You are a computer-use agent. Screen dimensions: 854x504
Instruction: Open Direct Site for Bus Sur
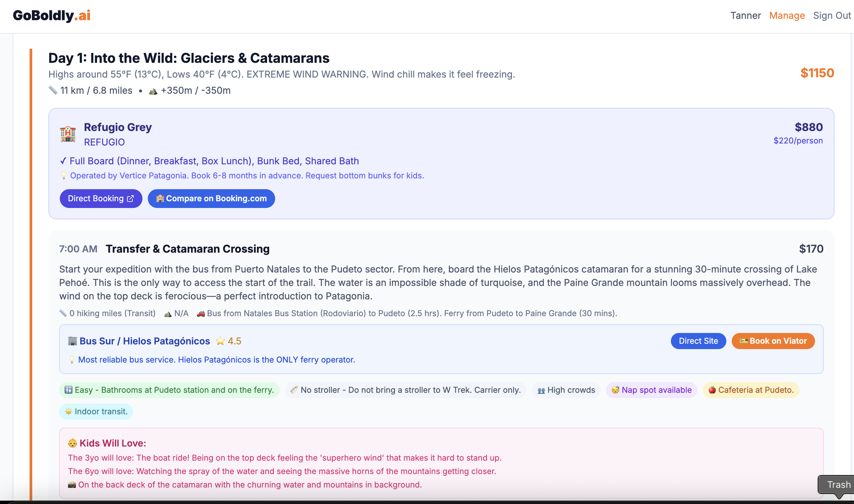tap(698, 341)
